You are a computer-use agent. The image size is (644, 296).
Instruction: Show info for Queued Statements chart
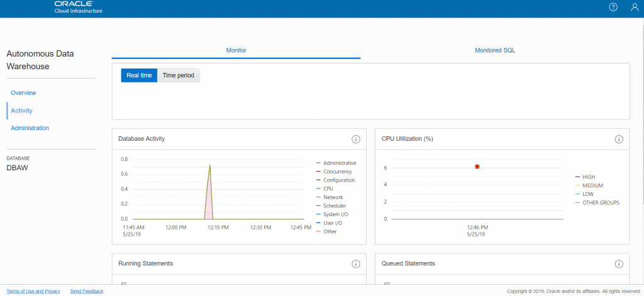point(619,263)
